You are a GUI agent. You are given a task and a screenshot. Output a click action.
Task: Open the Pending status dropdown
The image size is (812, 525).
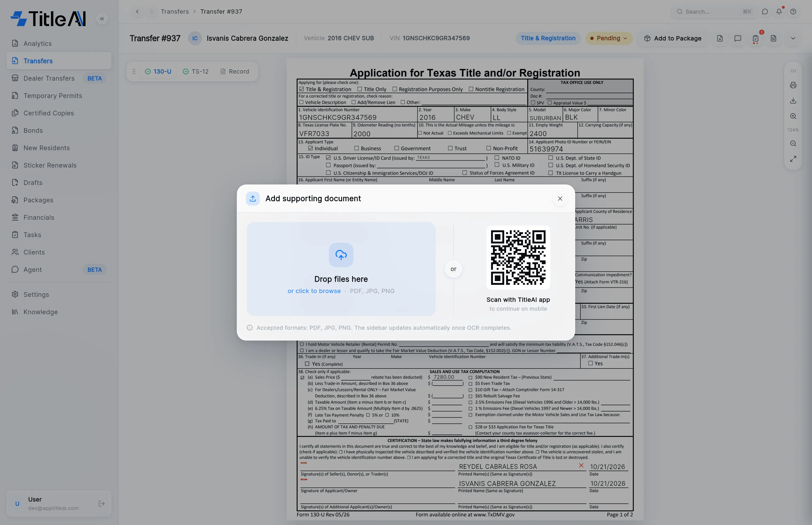coord(609,38)
